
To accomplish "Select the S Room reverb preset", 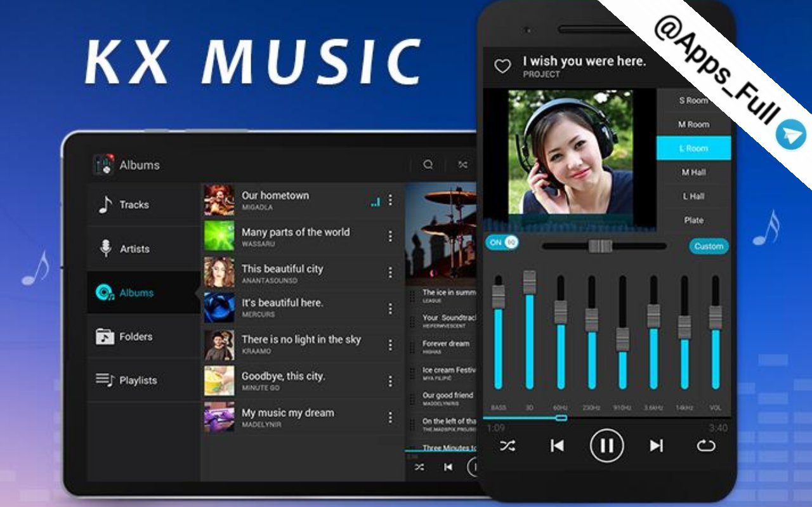I will (x=693, y=100).
